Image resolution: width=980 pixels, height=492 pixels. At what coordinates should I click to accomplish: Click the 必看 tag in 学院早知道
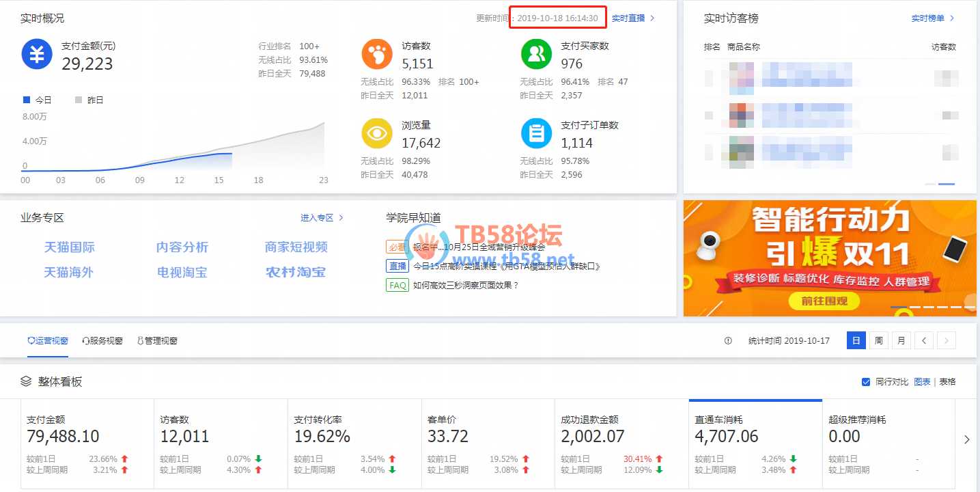(397, 247)
